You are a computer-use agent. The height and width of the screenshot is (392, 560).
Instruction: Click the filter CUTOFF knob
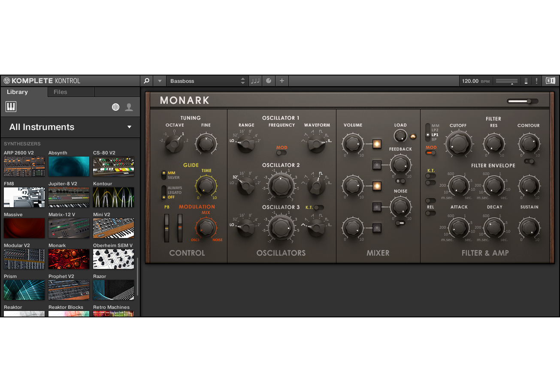click(458, 144)
